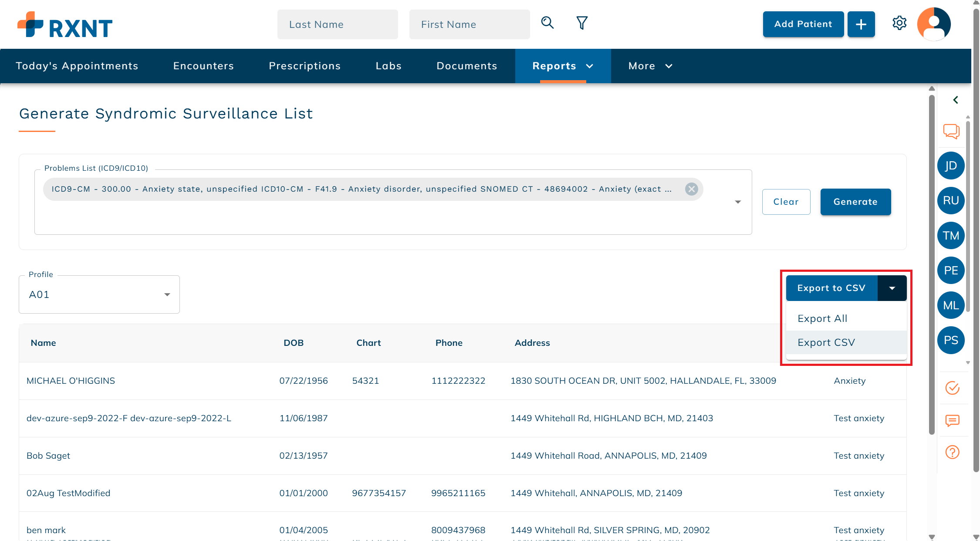The image size is (980, 541).
Task: Open patient Bob Saget row
Action: (463, 456)
